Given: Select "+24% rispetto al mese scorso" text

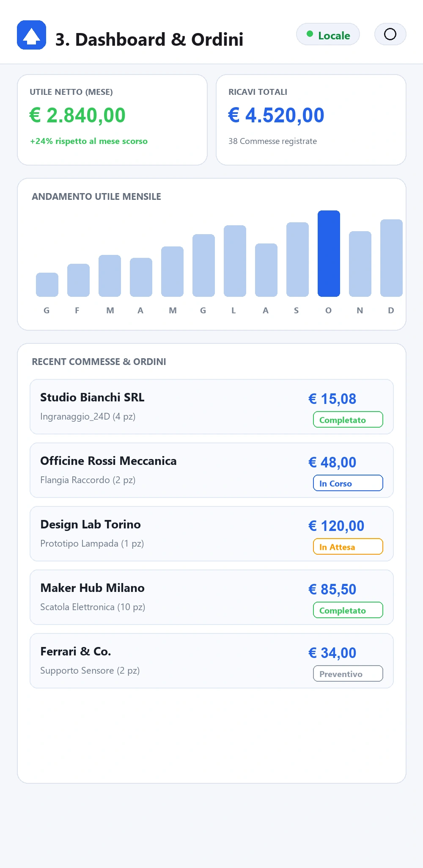Looking at the screenshot, I should [89, 141].
